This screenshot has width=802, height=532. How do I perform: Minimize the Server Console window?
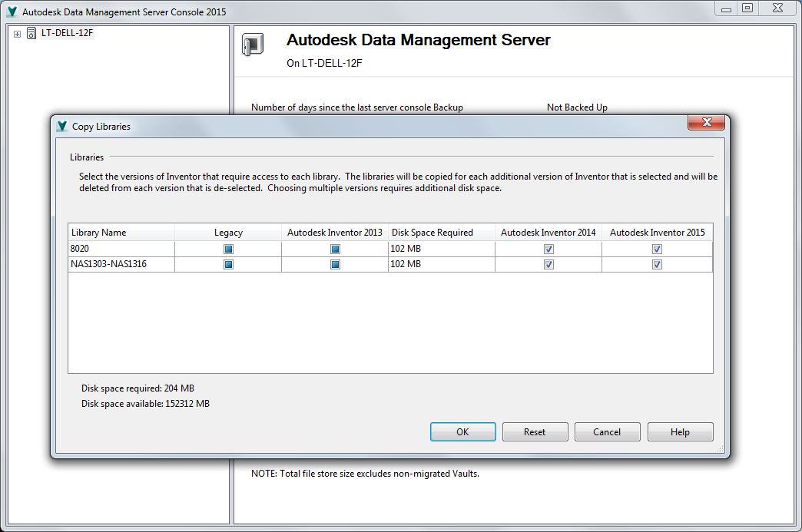click(726, 8)
